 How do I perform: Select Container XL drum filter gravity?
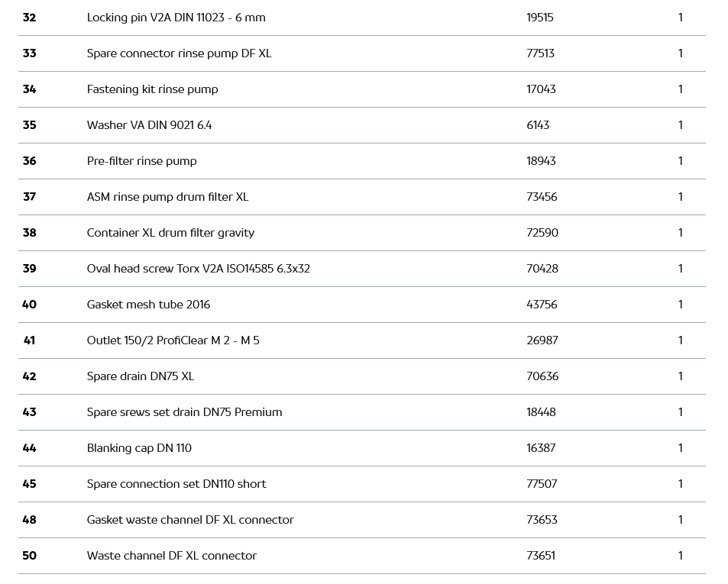click(x=170, y=233)
